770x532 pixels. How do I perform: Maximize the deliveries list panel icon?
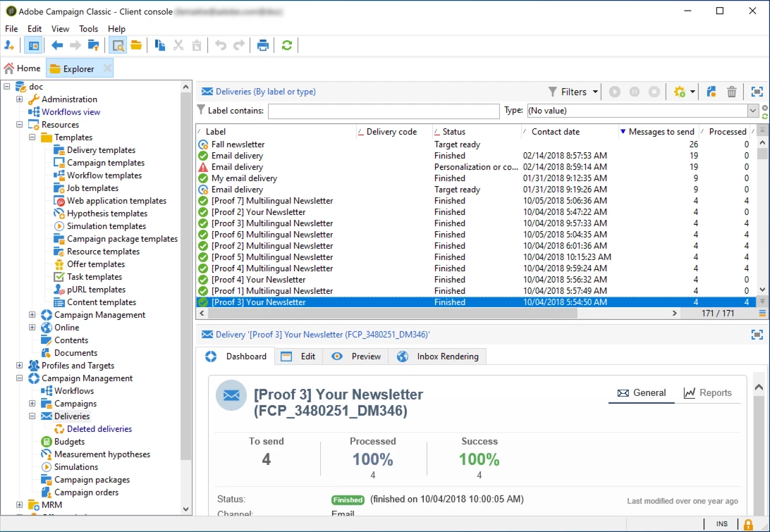click(x=757, y=92)
